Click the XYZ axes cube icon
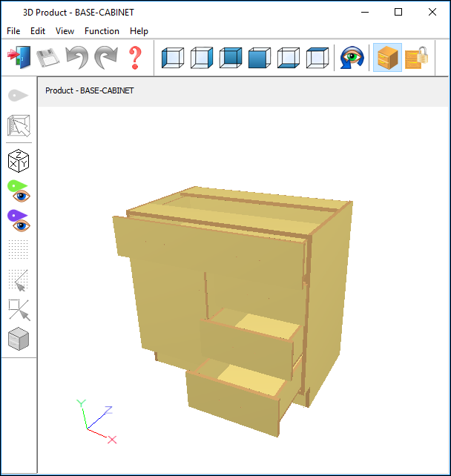The image size is (451, 476). point(19,159)
